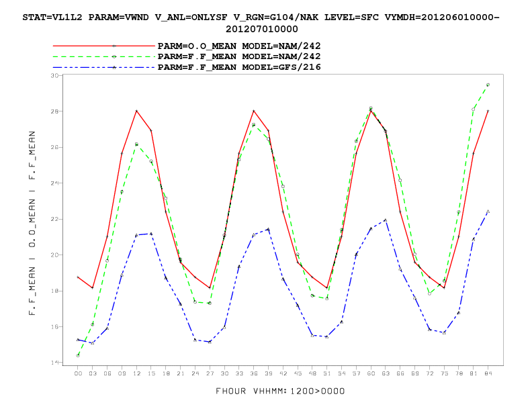Click x-axis tick label 27
This screenshot has width=532, height=411.
click(x=210, y=373)
